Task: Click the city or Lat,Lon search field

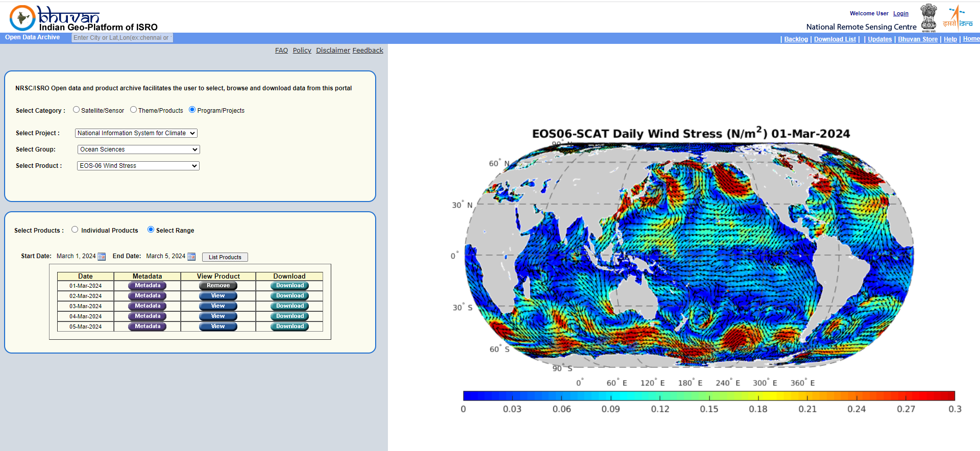Action: coord(122,38)
